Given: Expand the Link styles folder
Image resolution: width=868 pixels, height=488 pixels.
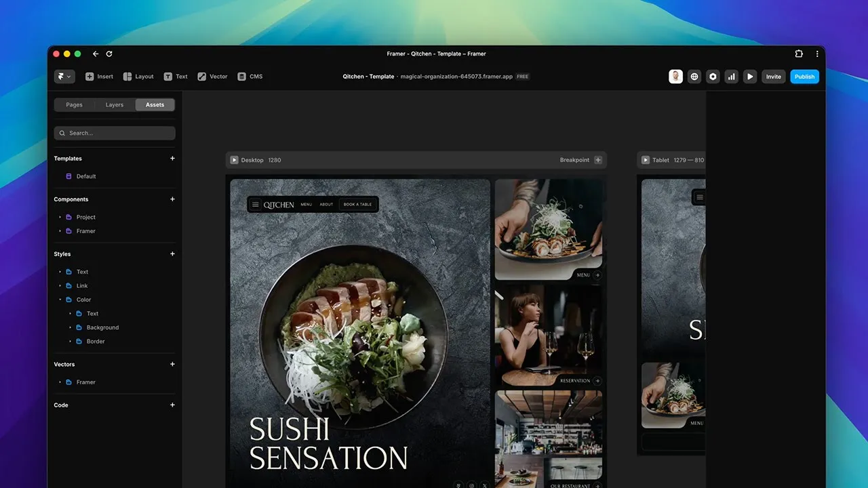Looking at the screenshot, I should click(x=60, y=286).
